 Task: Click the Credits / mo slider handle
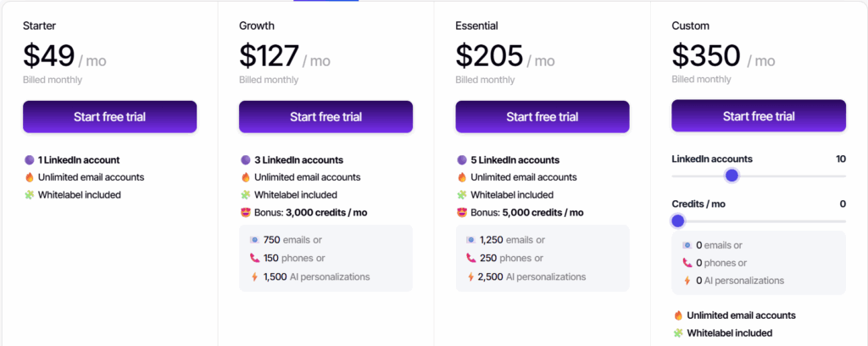(677, 220)
